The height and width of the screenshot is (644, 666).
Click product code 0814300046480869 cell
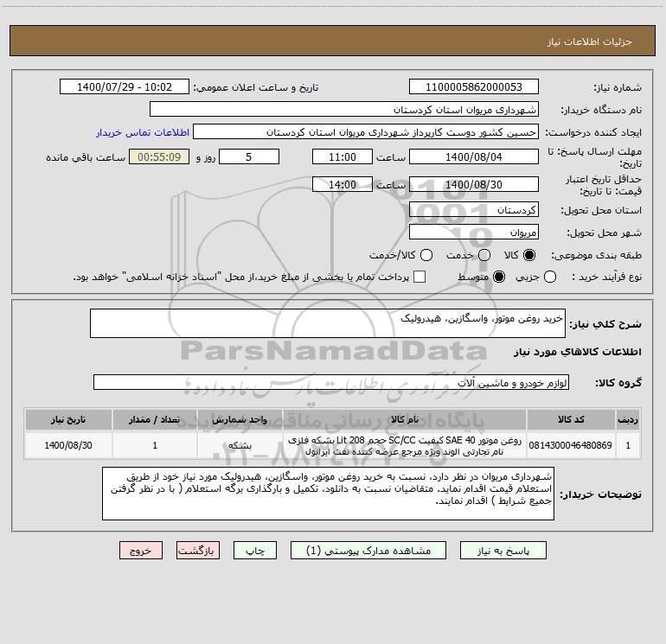[571, 445]
